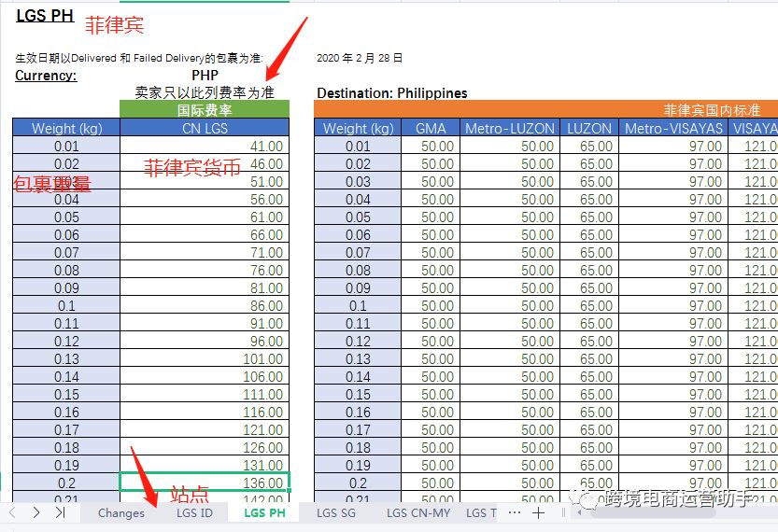Select the LGS PH sheet tab
The width and height of the screenshot is (778, 532).
265,513
